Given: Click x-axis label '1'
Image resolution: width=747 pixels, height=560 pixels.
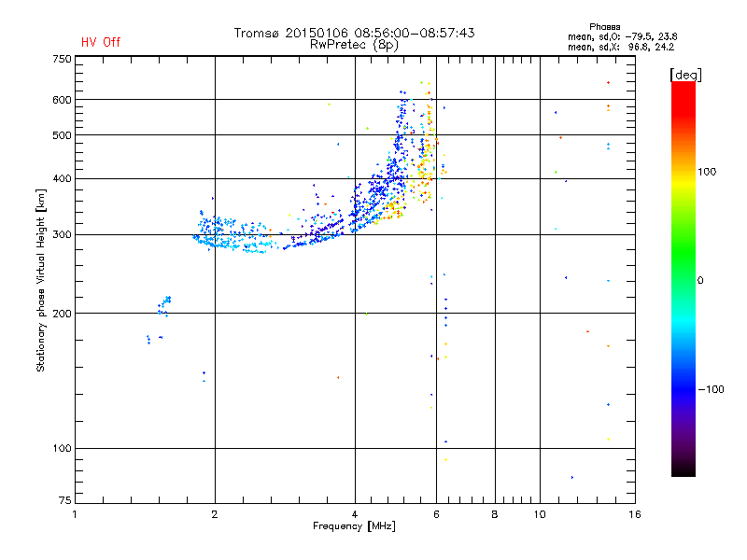Looking at the screenshot, I should (75, 514).
